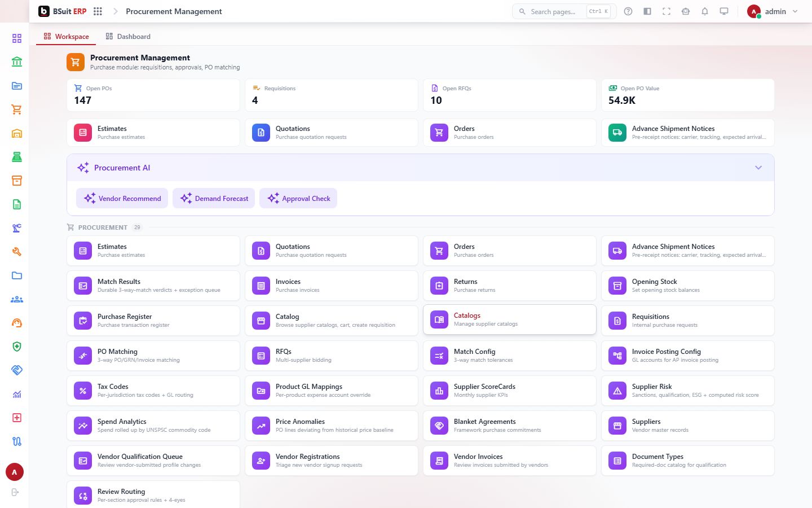Toggle the side panel layout icon
The width and height of the screenshot is (812, 508).
pos(647,11)
